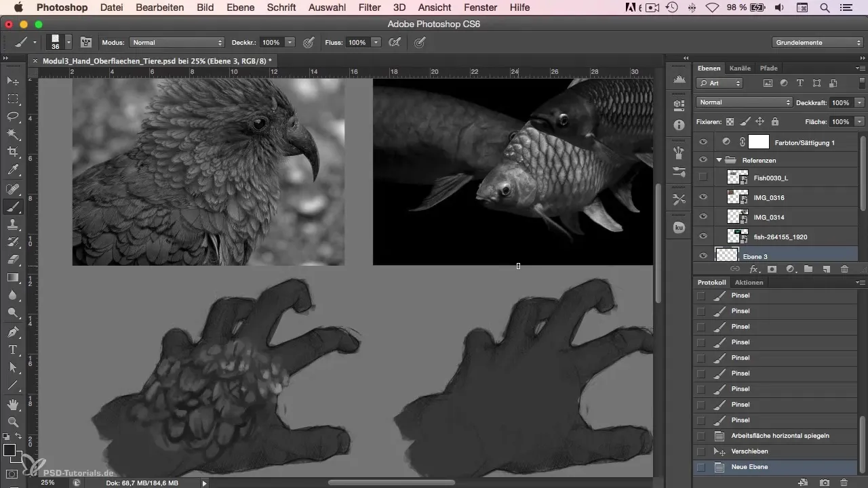Select the Line shape tool
The height and width of the screenshot is (488, 868).
[13, 386]
